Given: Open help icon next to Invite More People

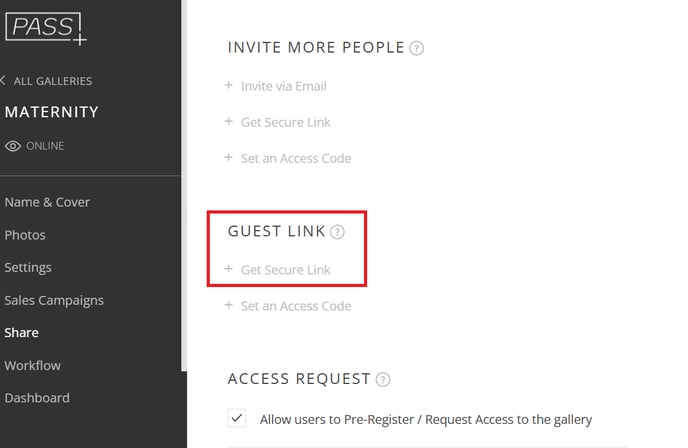Looking at the screenshot, I should [416, 48].
